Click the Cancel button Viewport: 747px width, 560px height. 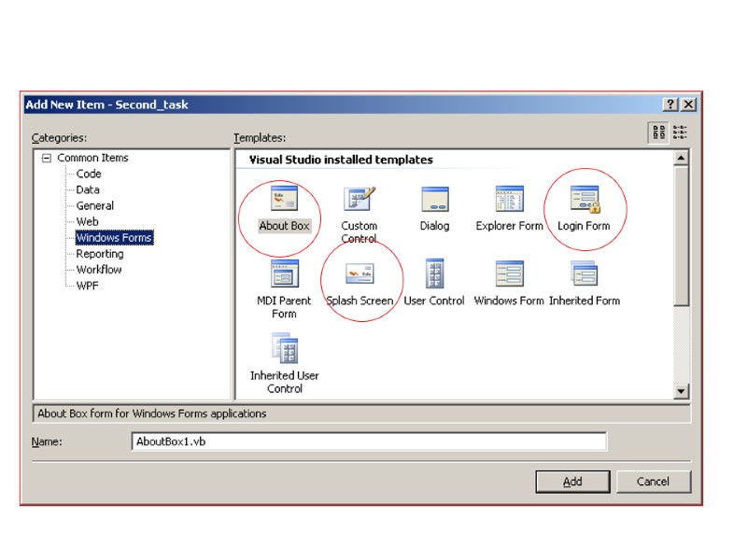click(x=653, y=482)
